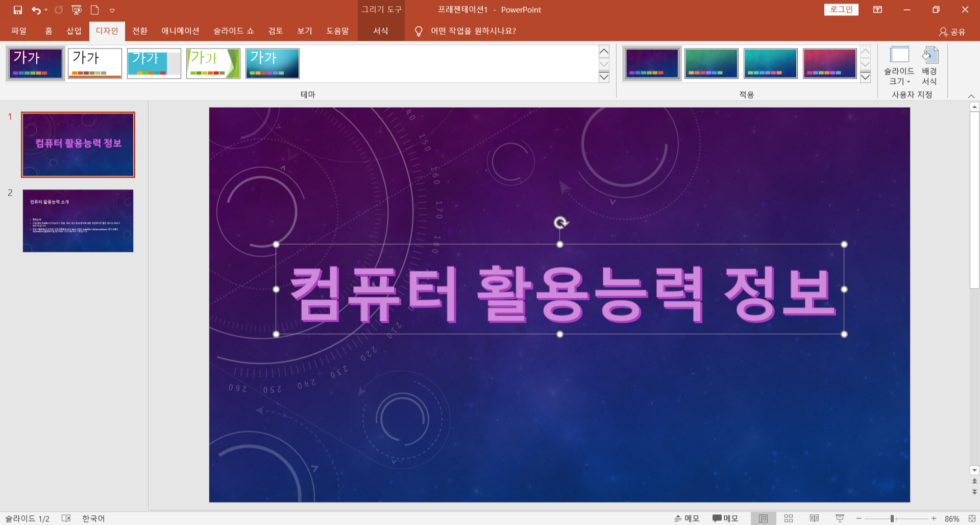Open the 슬라이드 쇼 tab
The image size is (980, 525).
[x=234, y=31]
